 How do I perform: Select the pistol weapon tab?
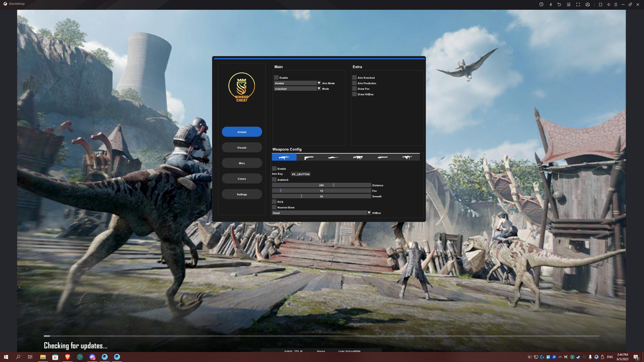tap(309, 157)
